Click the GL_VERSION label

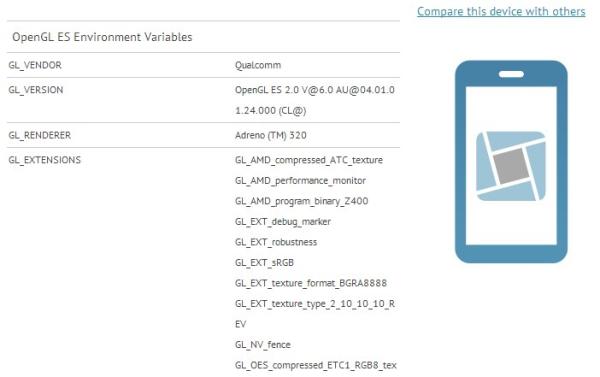36,90
